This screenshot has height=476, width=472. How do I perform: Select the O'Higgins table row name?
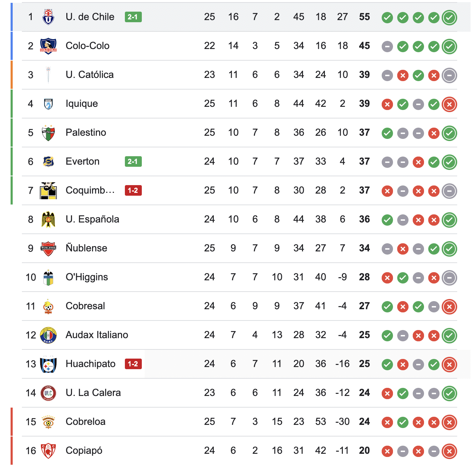[x=87, y=277]
